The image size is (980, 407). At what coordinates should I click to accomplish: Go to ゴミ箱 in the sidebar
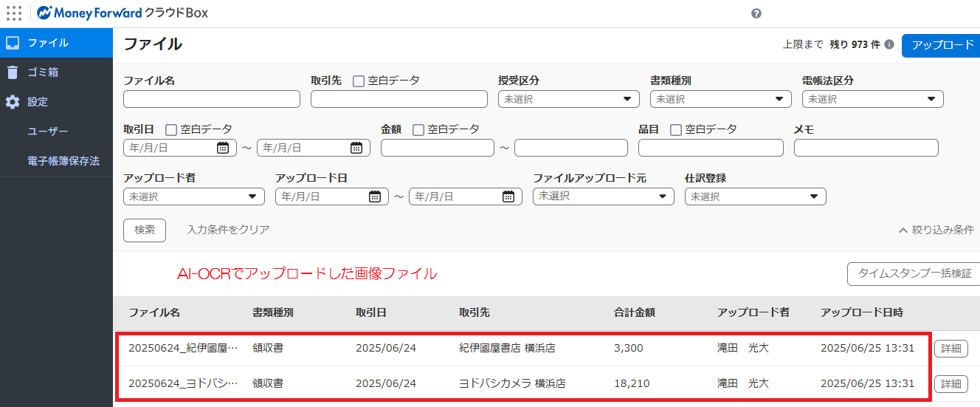(x=56, y=72)
